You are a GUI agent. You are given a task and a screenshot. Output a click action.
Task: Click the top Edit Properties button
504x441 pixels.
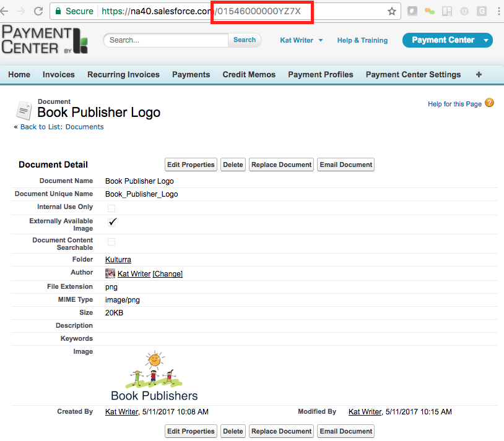click(191, 165)
